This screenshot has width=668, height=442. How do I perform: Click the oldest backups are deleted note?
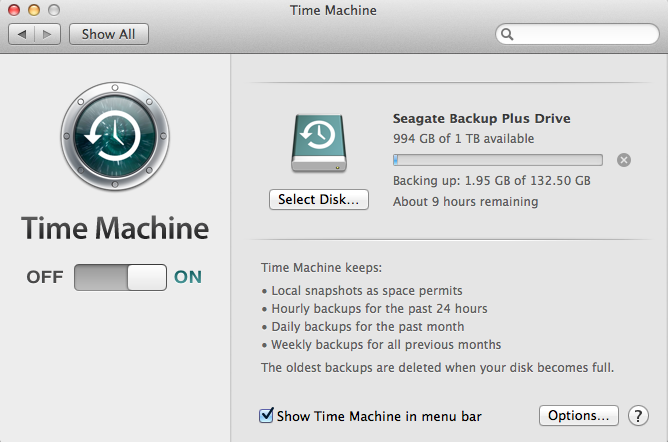coord(438,367)
